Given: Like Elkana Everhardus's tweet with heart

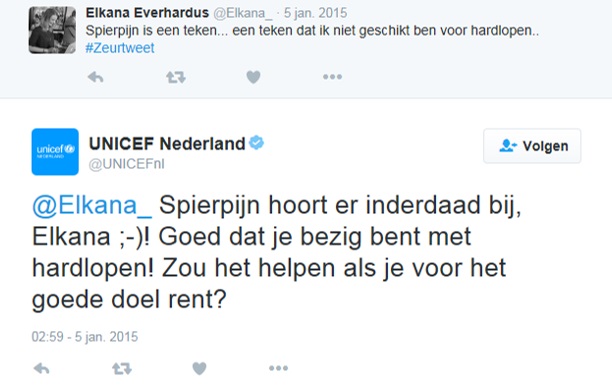Looking at the screenshot, I should click(x=253, y=77).
